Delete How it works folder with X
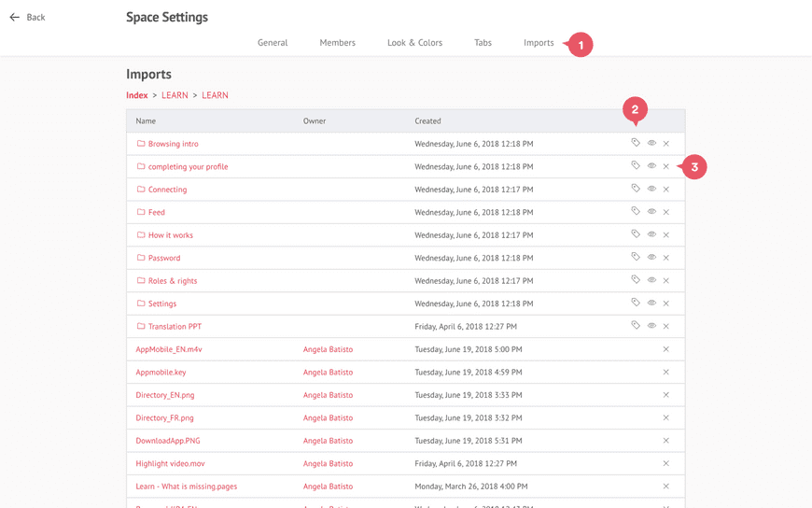The image size is (812, 508). [666, 234]
